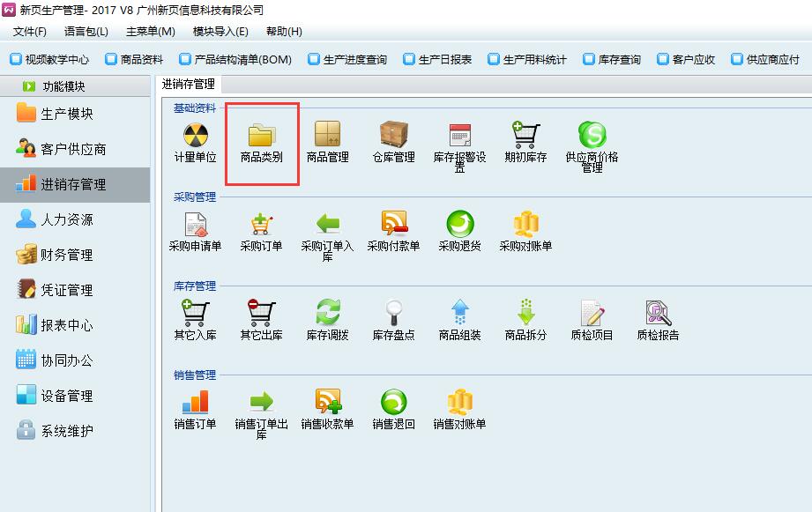
Task: Open 库存盘点 magnifier icon
Action: pos(393,313)
